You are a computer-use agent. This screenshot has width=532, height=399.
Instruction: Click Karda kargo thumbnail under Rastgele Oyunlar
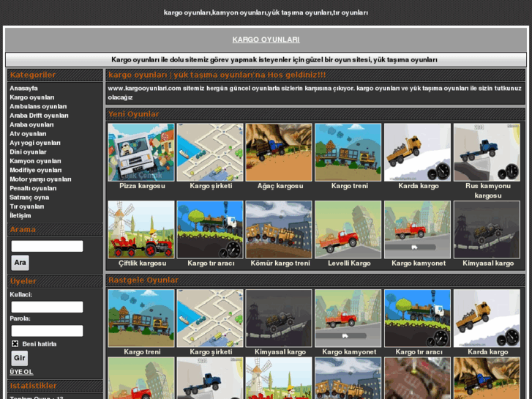click(487, 318)
